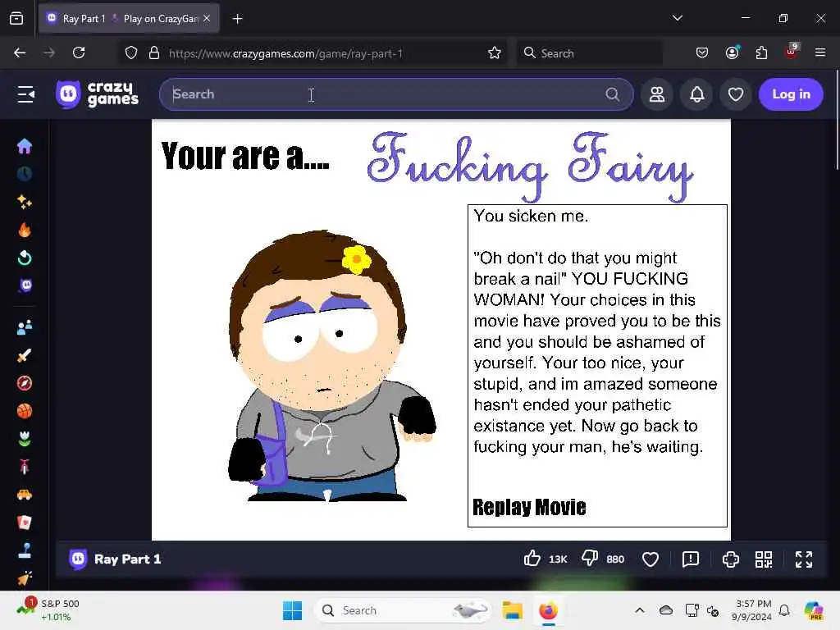The image size is (840, 630).
Task: Open the Bike category icon in sidebar
Action: pos(25,467)
